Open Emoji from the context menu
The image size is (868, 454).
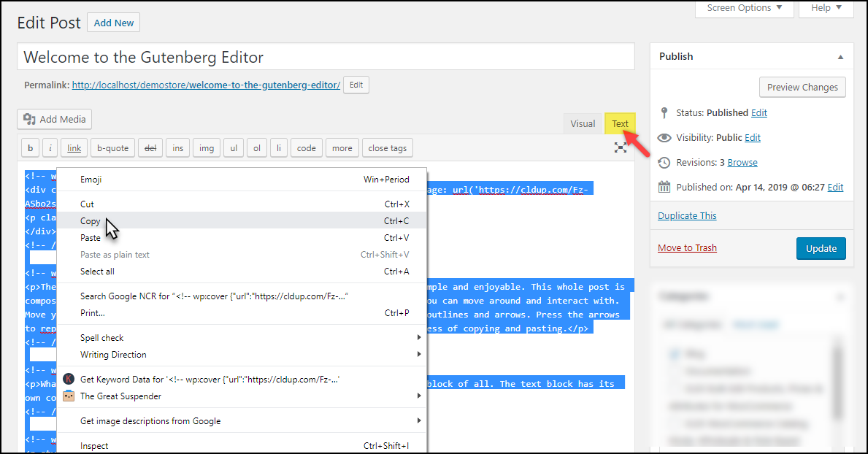point(242,179)
